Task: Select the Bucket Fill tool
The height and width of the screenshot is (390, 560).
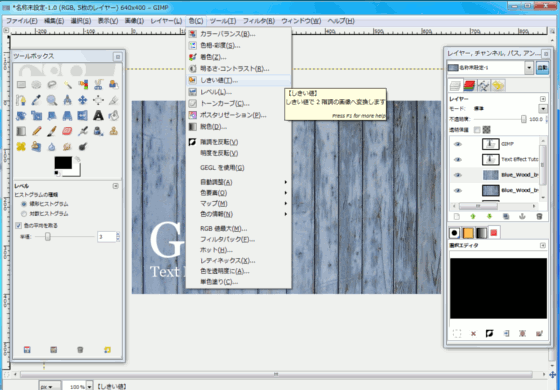Action: 114,116
